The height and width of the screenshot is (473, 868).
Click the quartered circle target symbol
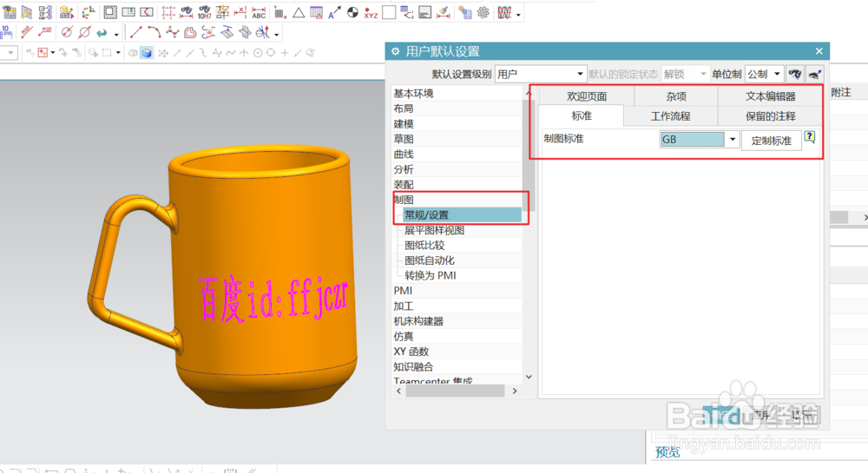point(352,12)
